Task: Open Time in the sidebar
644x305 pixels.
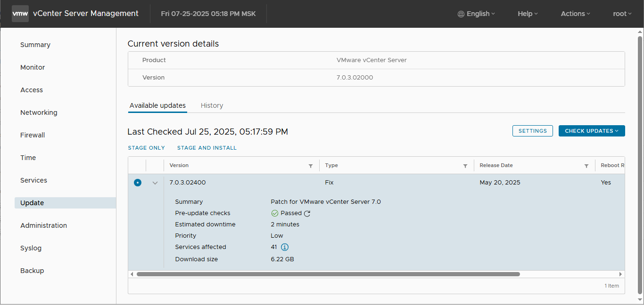Action: (x=28, y=158)
